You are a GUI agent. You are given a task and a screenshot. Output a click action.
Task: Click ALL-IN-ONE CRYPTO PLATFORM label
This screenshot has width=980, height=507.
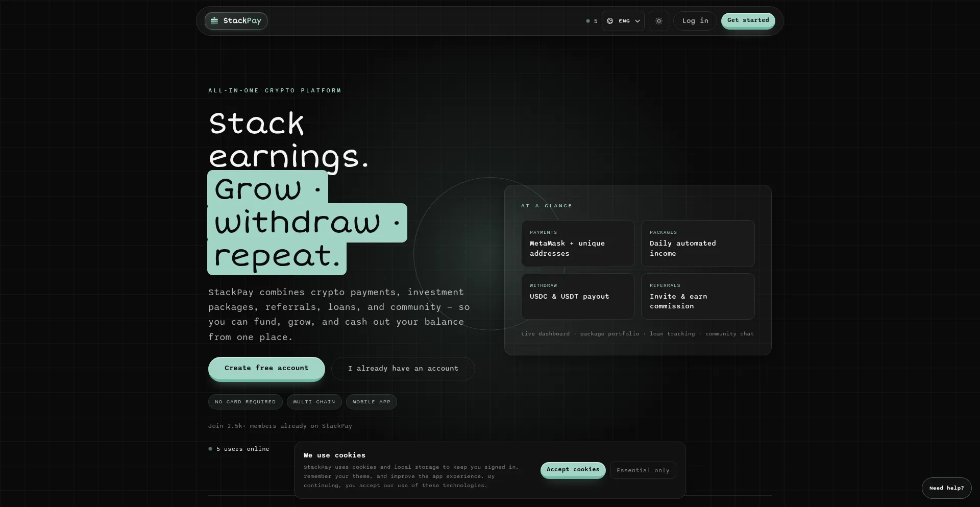(x=275, y=90)
